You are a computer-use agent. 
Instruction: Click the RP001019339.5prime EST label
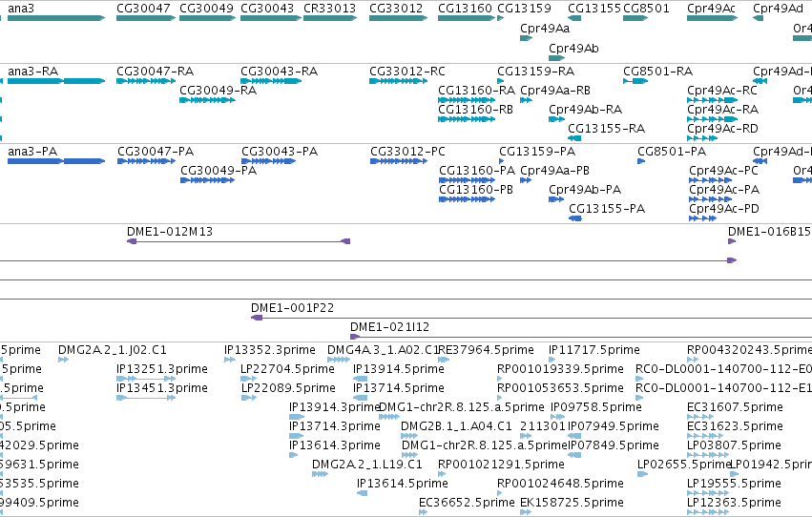560,368
